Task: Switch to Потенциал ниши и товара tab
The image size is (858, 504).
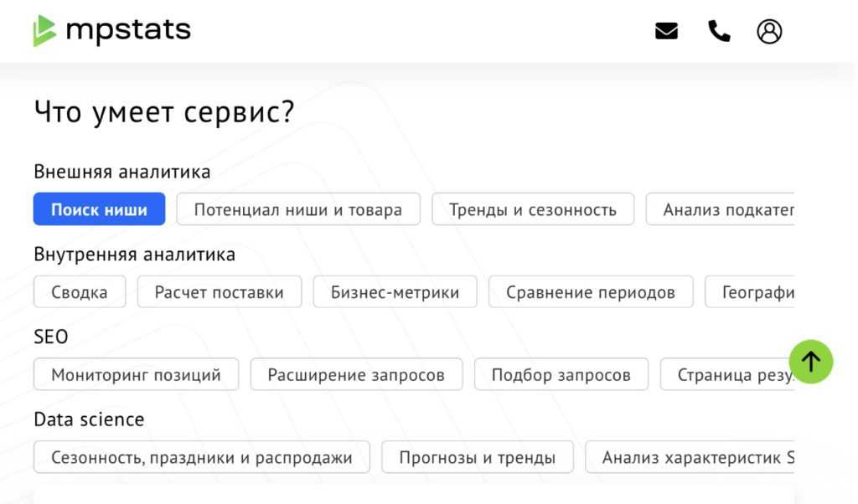Action: 298,209
